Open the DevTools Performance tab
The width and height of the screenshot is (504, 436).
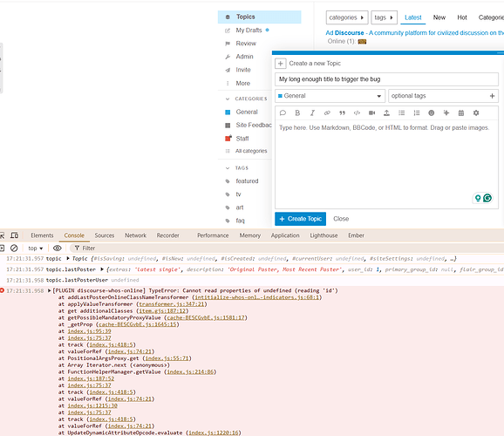213,235
